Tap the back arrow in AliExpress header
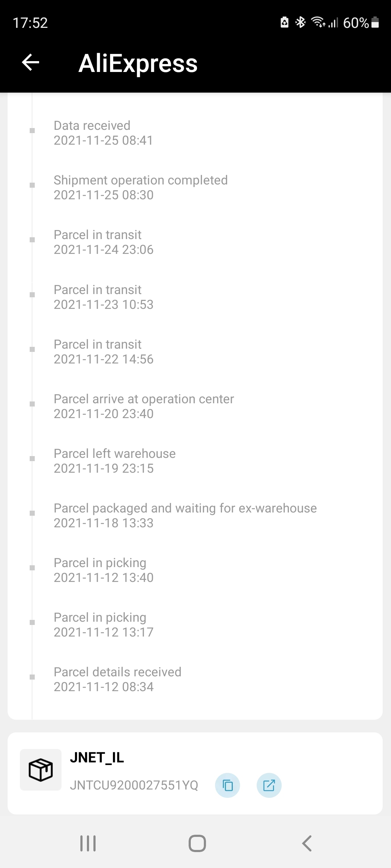The image size is (391, 868). pyautogui.click(x=31, y=63)
